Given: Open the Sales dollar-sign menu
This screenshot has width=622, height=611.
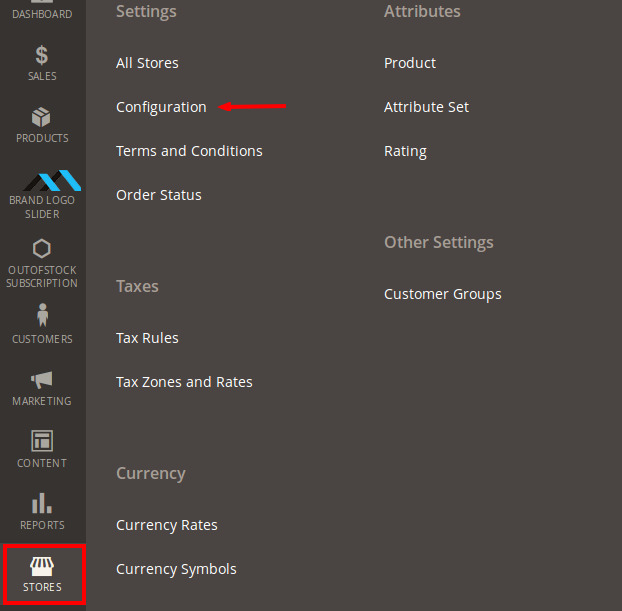Looking at the screenshot, I should (x=42, y=56).
